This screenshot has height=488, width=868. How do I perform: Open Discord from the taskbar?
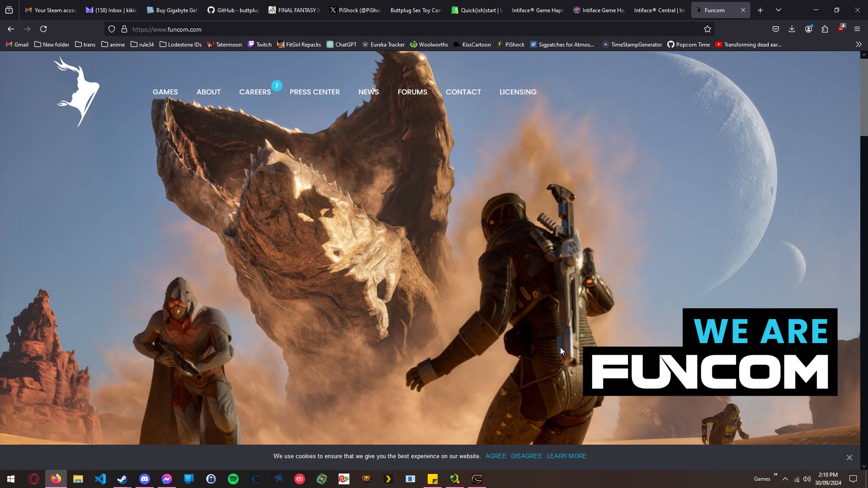145,479
